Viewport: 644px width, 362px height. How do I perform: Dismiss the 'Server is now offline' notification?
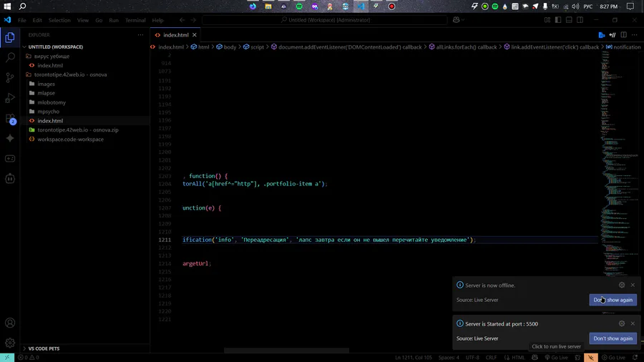[633, 285]
